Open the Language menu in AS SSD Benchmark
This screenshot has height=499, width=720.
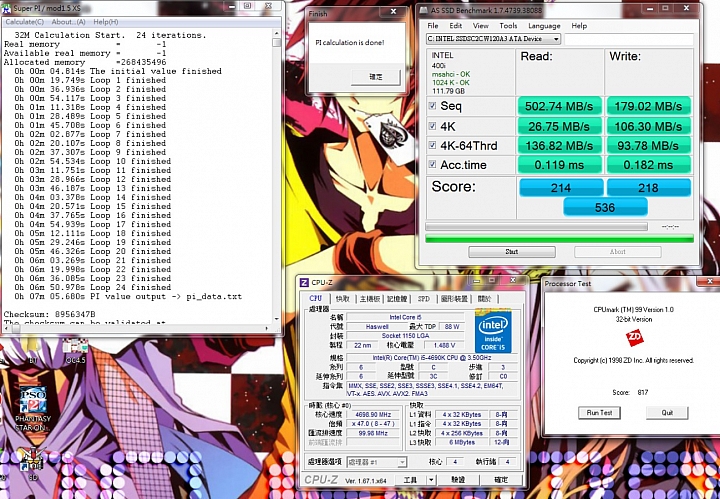click(544, 26)
